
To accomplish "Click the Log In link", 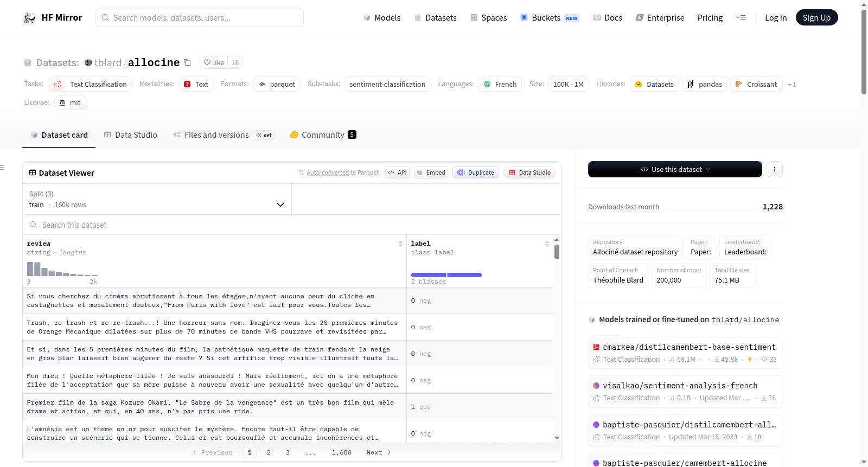I will pos(776,18).
